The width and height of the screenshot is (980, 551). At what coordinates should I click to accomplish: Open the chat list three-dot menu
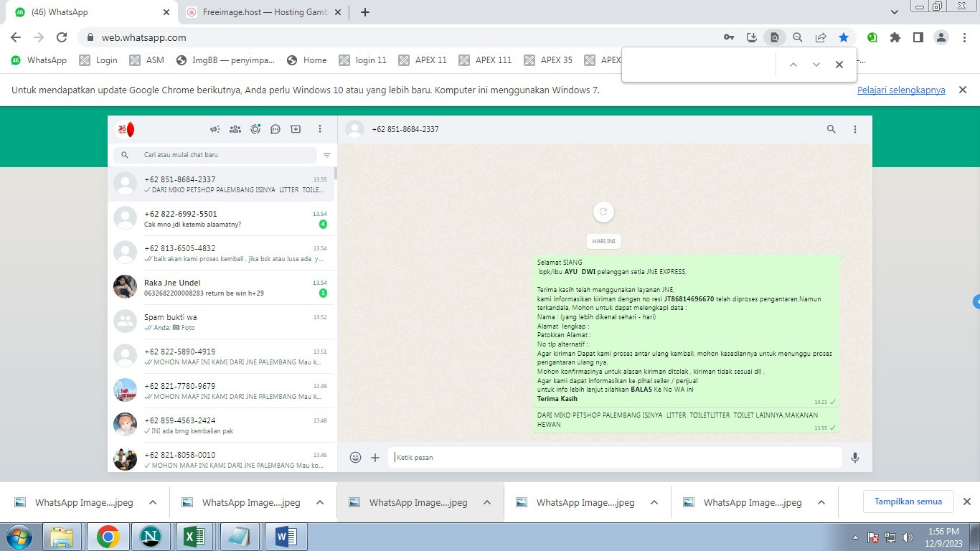coord(320,129)
